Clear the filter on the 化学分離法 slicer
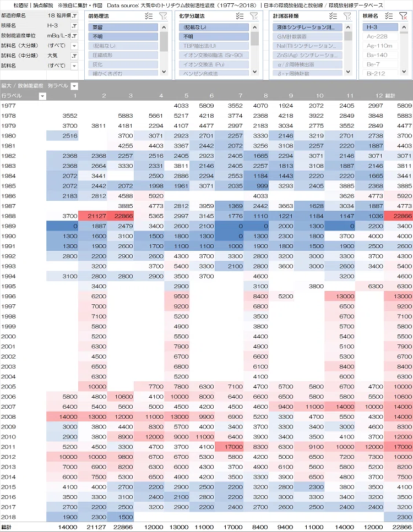 point(254,16)
